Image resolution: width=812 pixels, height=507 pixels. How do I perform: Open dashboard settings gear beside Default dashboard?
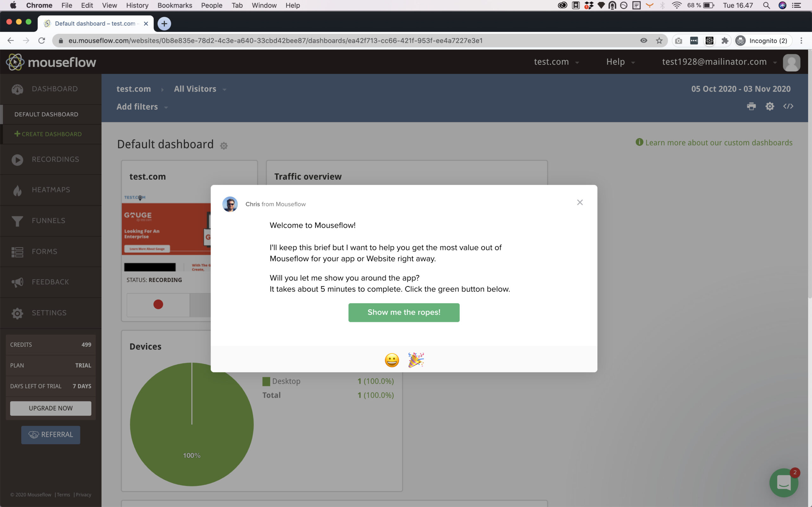224,145
